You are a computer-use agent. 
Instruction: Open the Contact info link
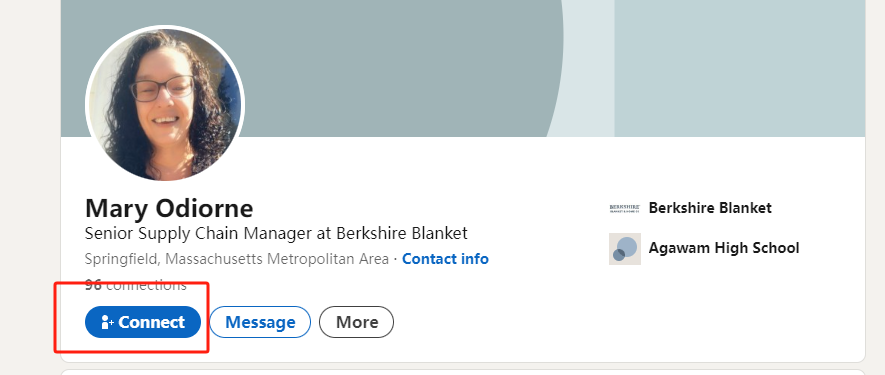(445, 259)
